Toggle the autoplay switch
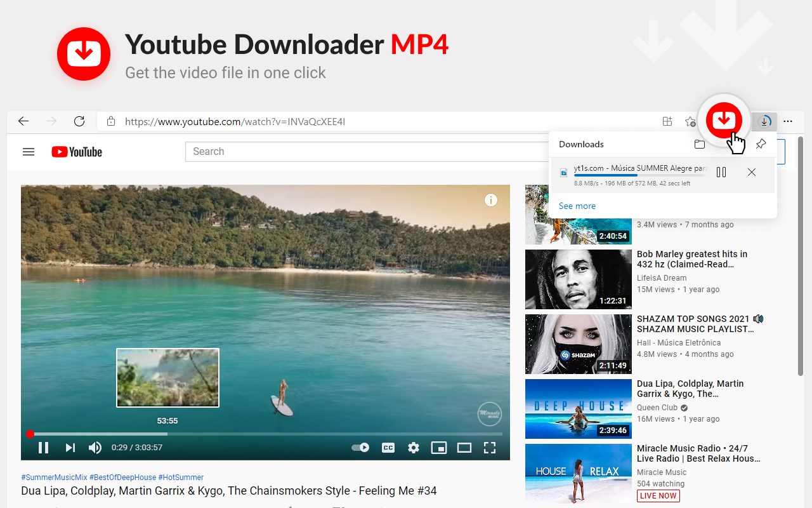The width and height of the screenshot is (812, 508). click(x=360, y=448)
